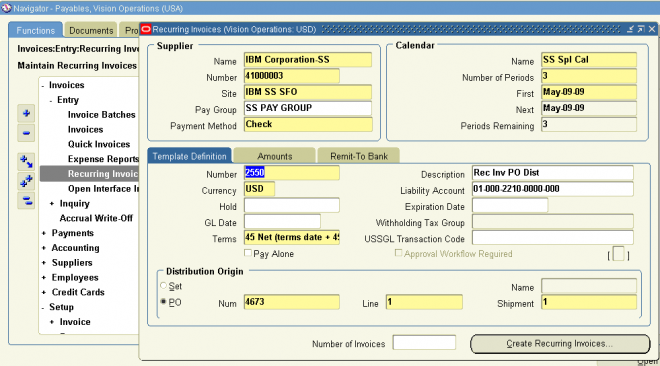This screenshot has height=366, width=660.
Task: Collapse the Entry tree node
Action: [x=51, y=100]
